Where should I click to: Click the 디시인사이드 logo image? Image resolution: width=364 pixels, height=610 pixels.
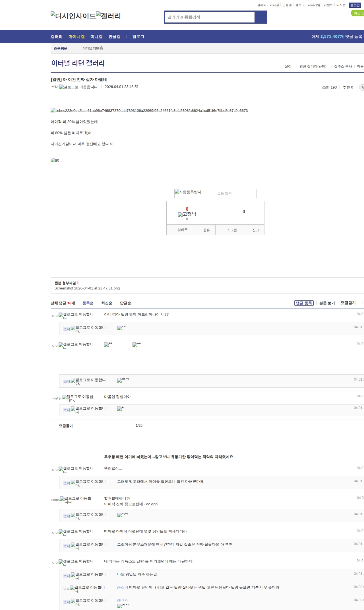click(73, 16)
